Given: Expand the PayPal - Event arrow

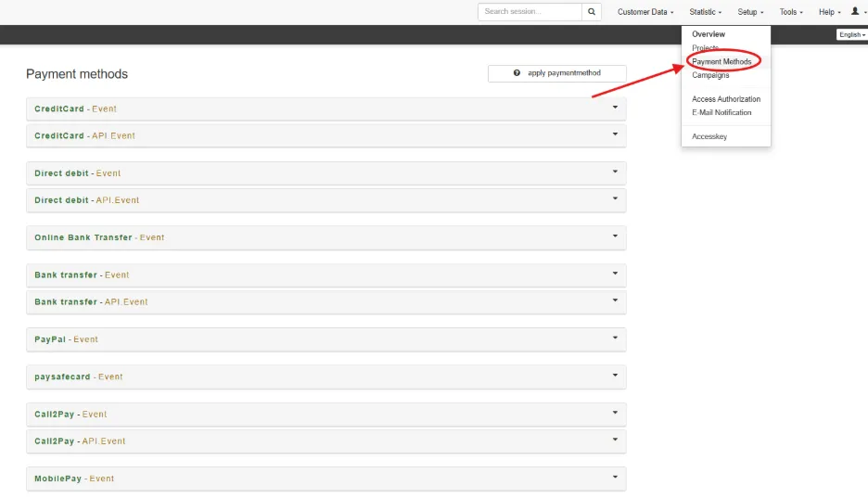Looking at the screenshot, I should [615, 338].
